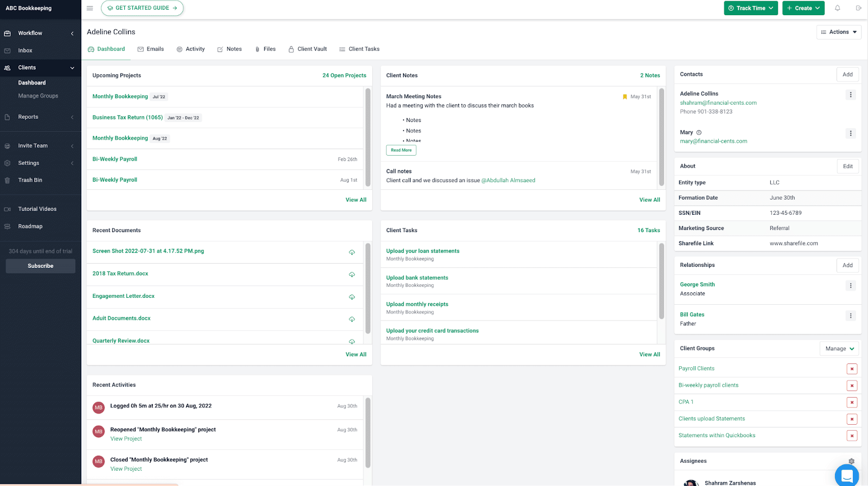
Task: Open Manage Groups in sidebar
Action: 38,96
